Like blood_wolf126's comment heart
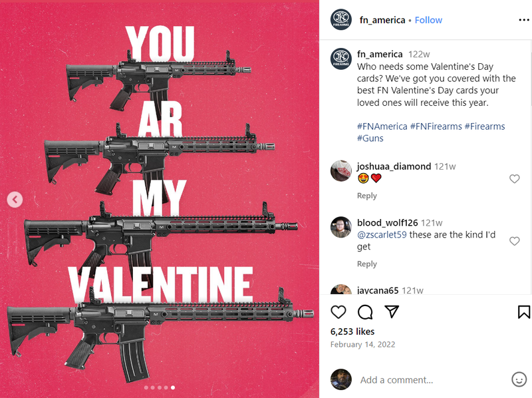This screenshot has width=532, height=398. point(514,241)
